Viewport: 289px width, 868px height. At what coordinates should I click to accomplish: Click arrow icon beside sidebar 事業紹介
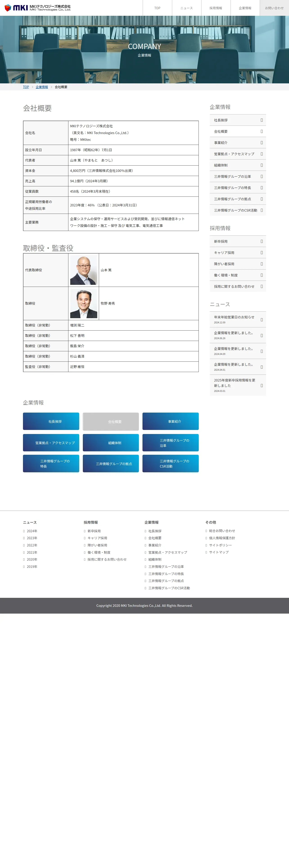[x=261, y=143]
